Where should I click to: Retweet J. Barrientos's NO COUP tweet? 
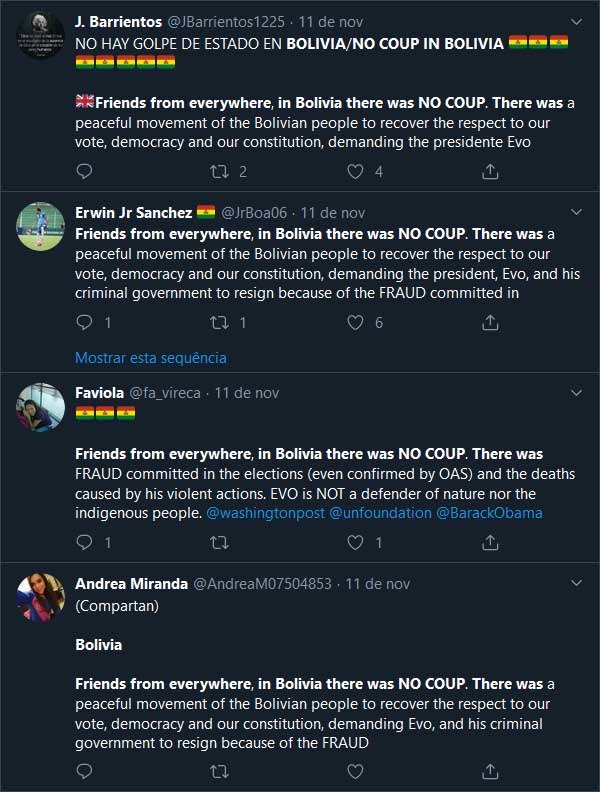tap(219, 172)
